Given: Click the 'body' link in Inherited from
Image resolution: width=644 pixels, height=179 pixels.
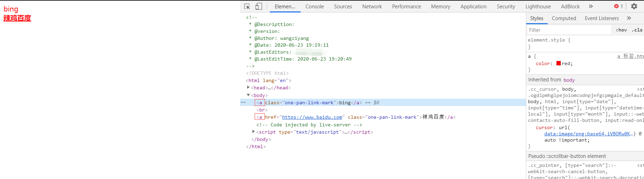Looking at the screenshot, I should [x=569, y=80].
